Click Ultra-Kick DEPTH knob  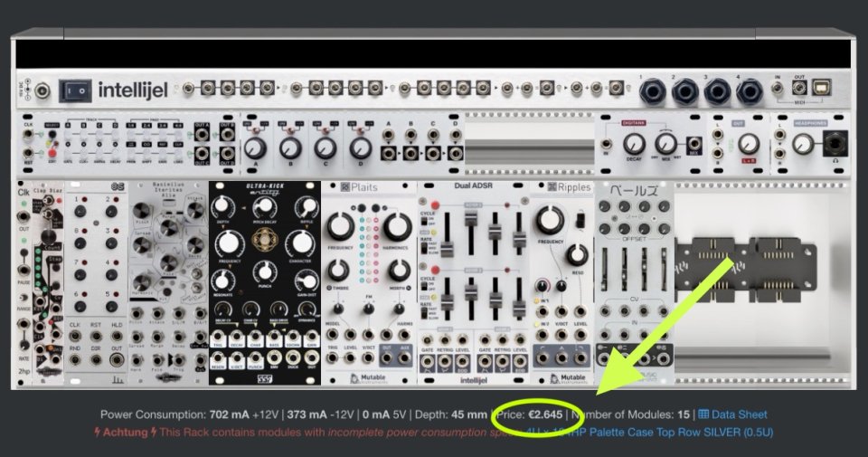(222, 206)
